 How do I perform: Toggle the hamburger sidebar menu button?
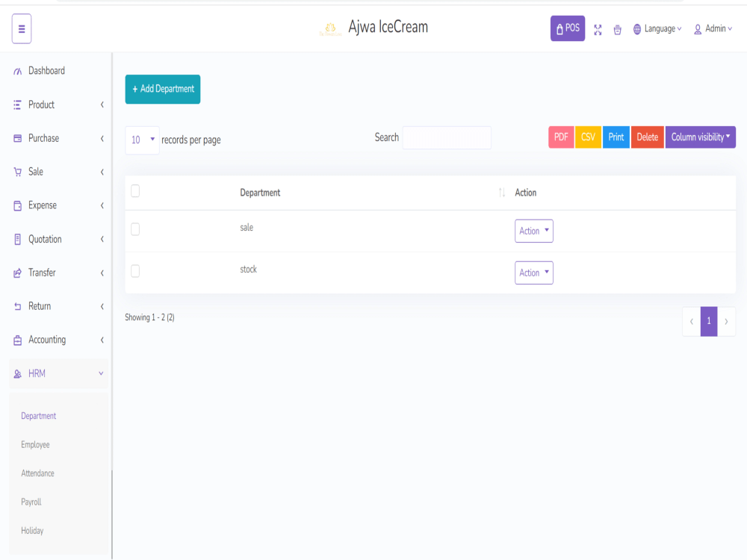22,28
